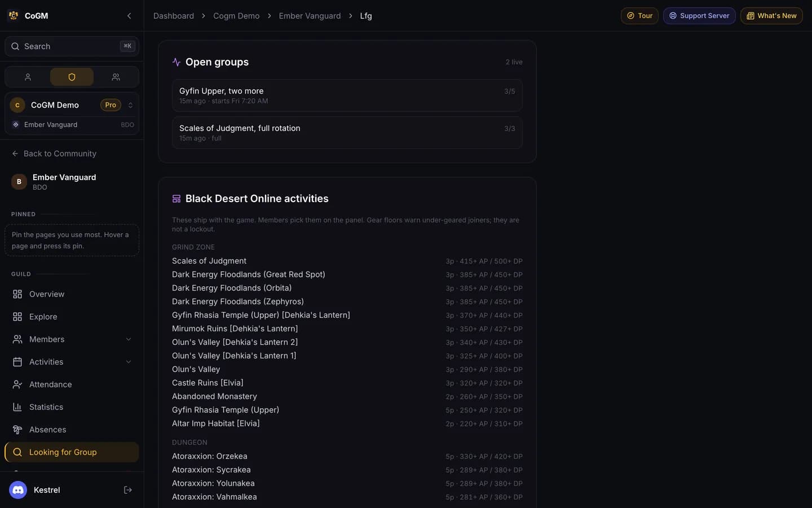Navigate to Dashboard breadcrumb
Image resolution: width=812 pixels, height=508 pixels.
(x=174, y=16)
